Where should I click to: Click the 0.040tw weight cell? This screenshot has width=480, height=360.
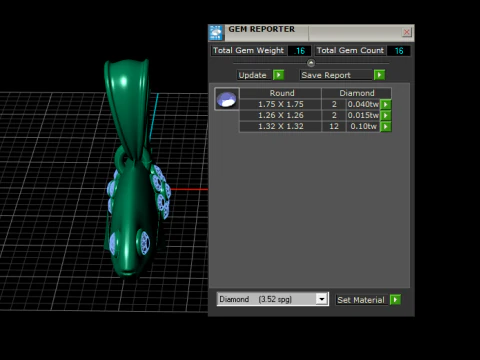[363, 104]
